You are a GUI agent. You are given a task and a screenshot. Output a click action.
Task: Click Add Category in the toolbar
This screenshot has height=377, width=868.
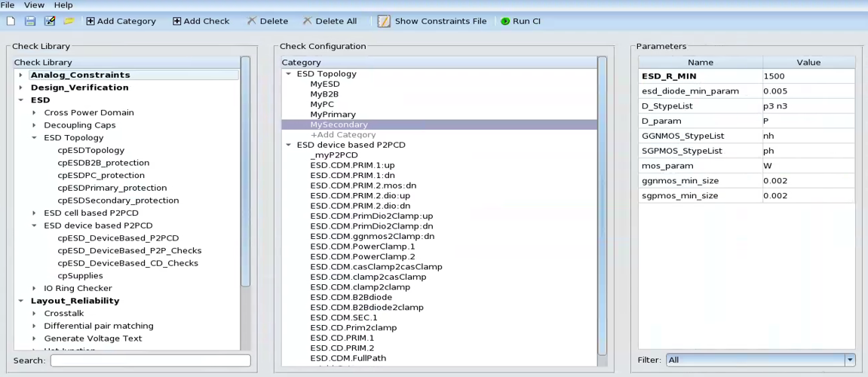(121, 21)
